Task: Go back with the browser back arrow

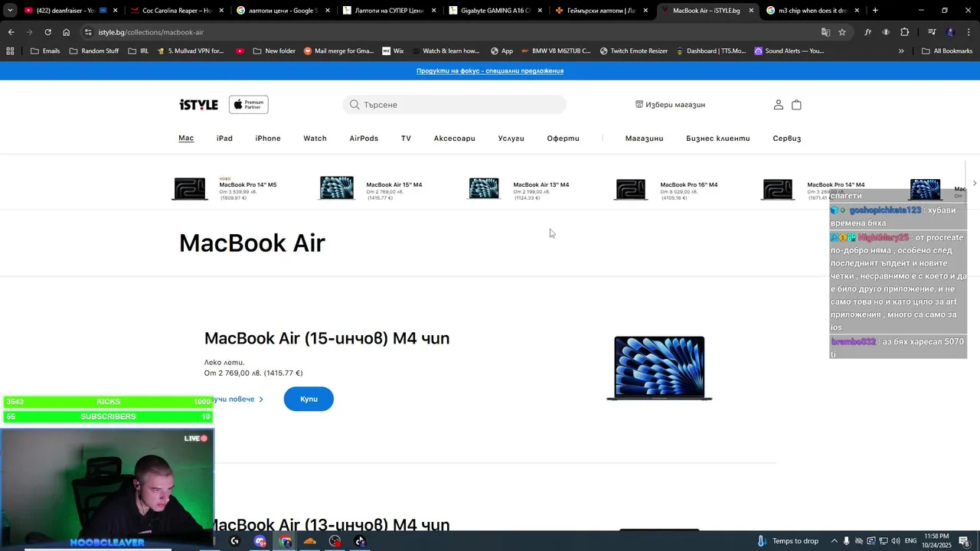Action: point(11,32)
